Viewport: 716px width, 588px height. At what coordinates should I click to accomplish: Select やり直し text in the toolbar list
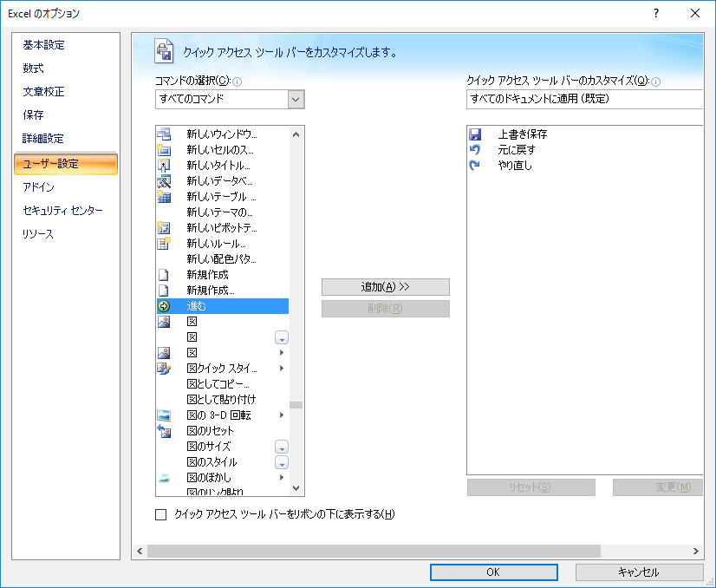tap(515, 166)
